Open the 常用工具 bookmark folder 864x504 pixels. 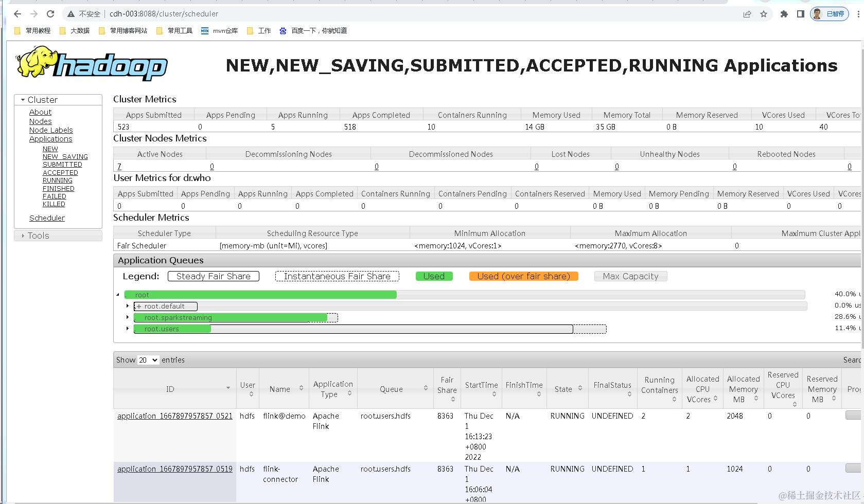point(174,31)
